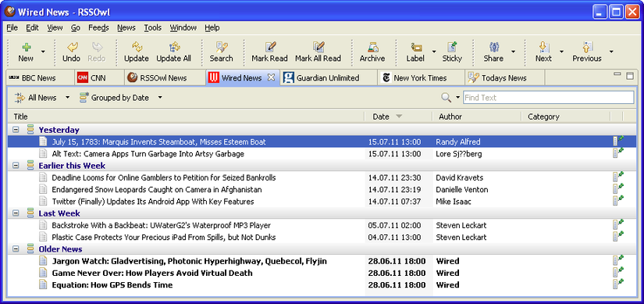Switch to the BBC News tab

click(x=41, y=77)
